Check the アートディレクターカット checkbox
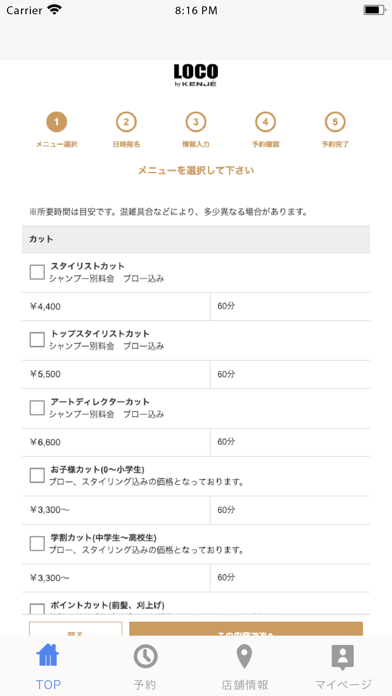Screen dimensions: 392x696 pos(37,407)
